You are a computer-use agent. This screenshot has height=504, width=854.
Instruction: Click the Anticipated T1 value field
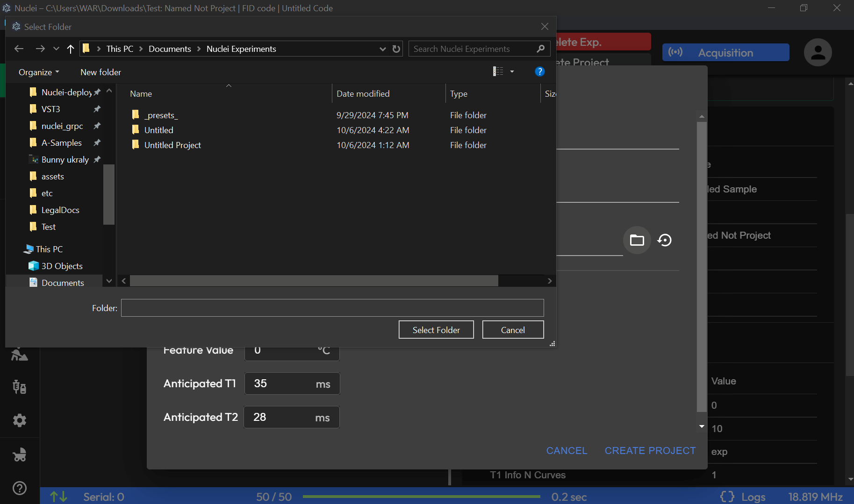(292, 383)
